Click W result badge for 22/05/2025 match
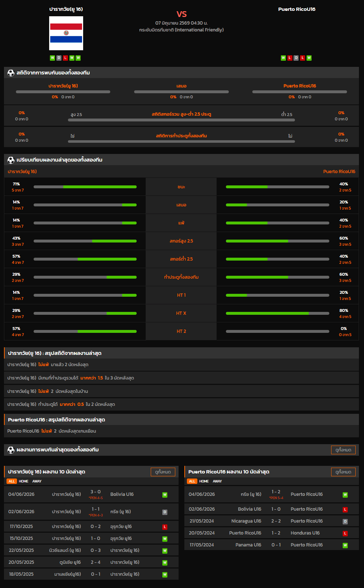Screen dimensions: 364x588 [x=165, y=551]
